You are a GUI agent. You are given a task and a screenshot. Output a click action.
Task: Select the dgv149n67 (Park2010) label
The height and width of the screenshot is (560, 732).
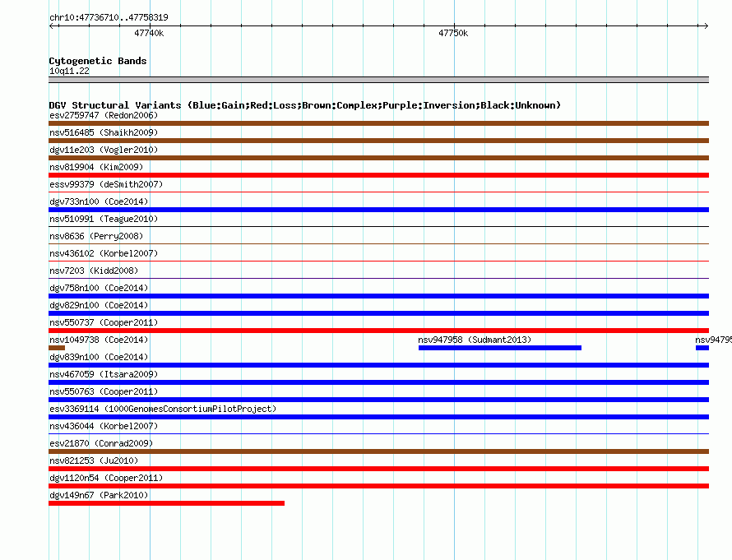point(99,495)
